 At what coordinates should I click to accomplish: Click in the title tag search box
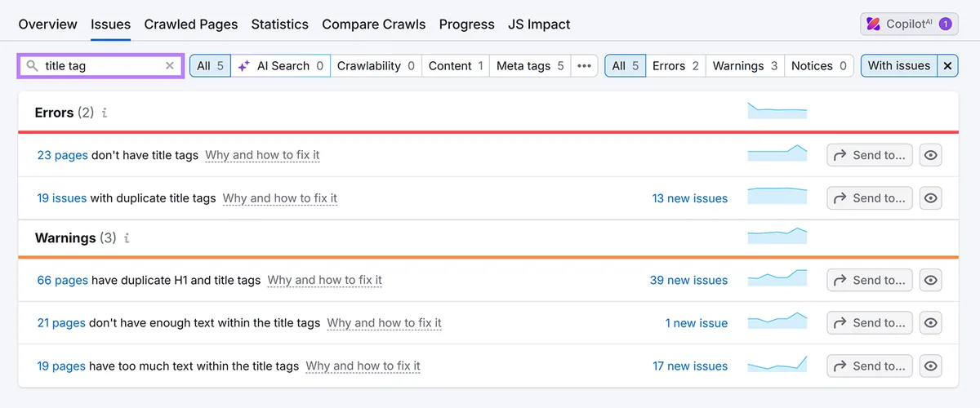[100, 66]
